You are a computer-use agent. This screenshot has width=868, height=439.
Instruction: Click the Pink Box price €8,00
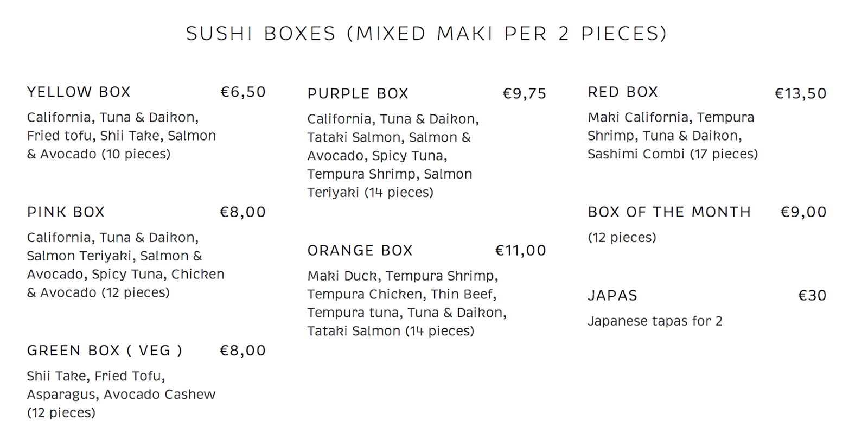243,212
